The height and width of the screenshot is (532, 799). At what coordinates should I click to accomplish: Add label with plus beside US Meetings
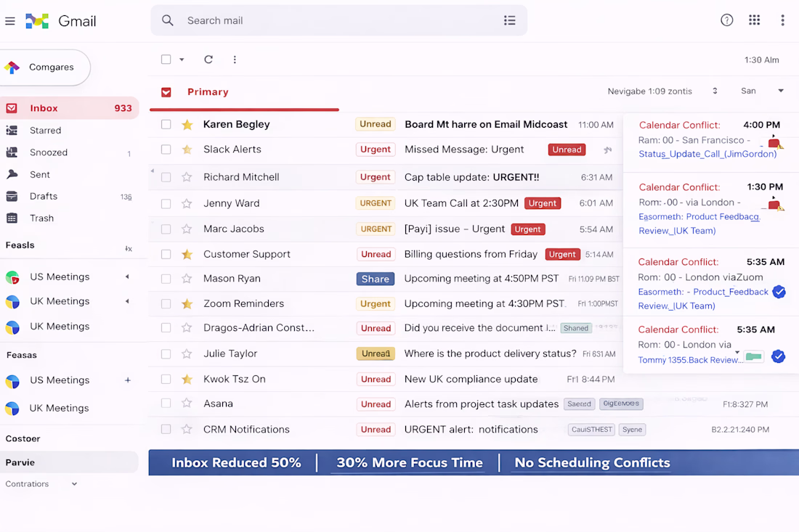click(127, 380)
